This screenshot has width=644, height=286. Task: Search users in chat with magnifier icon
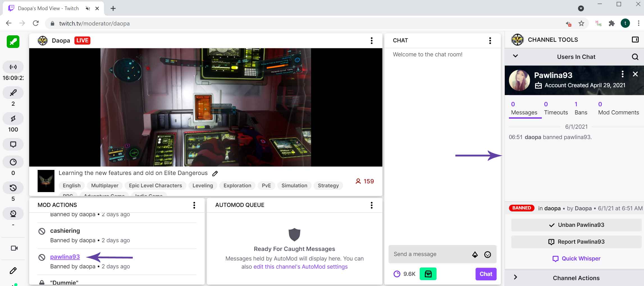(x=635, y=57)
